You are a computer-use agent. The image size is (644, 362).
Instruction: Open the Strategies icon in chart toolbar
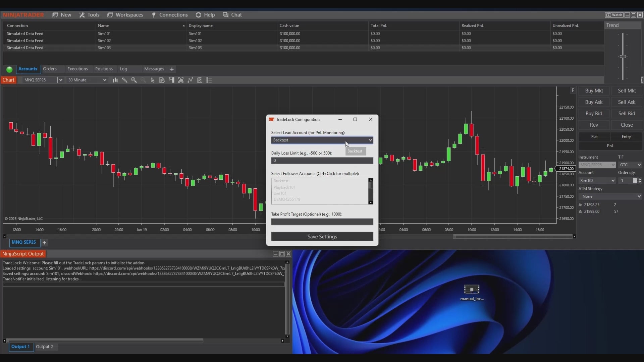click(200, 80)
